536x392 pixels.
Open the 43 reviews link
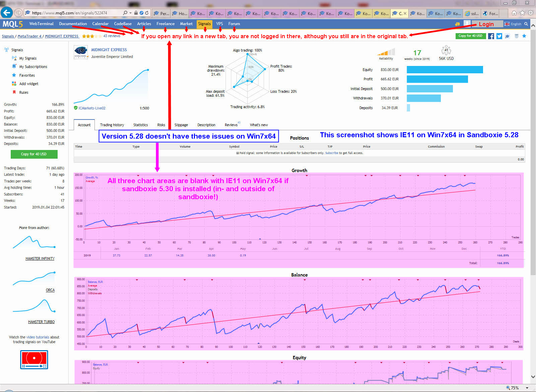click(x=112, y=36)
